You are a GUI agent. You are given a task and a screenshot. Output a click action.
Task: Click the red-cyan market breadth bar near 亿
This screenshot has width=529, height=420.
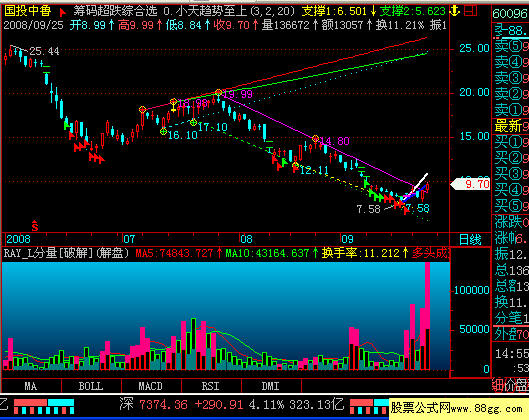point(44,406)
